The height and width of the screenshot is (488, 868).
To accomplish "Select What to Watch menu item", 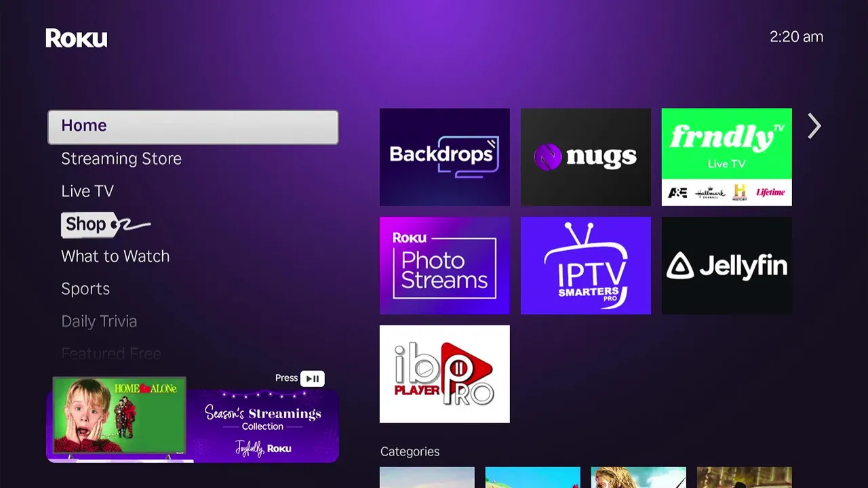I will point(115,256).
